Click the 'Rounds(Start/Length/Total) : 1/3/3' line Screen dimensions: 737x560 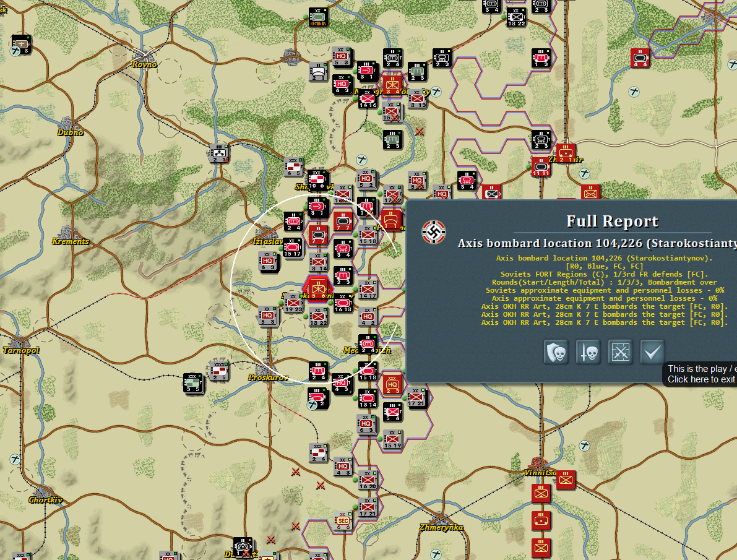[605, 282]
